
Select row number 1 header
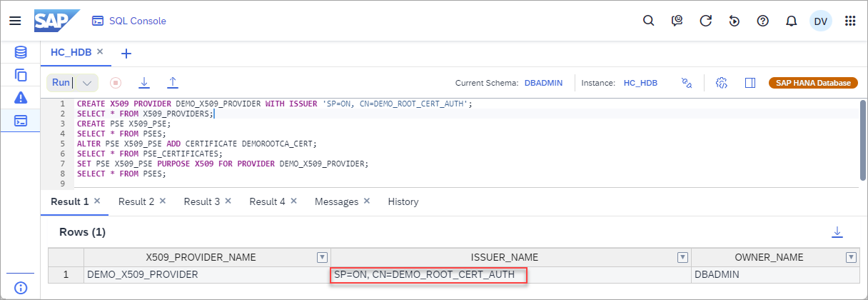(66, 274)
